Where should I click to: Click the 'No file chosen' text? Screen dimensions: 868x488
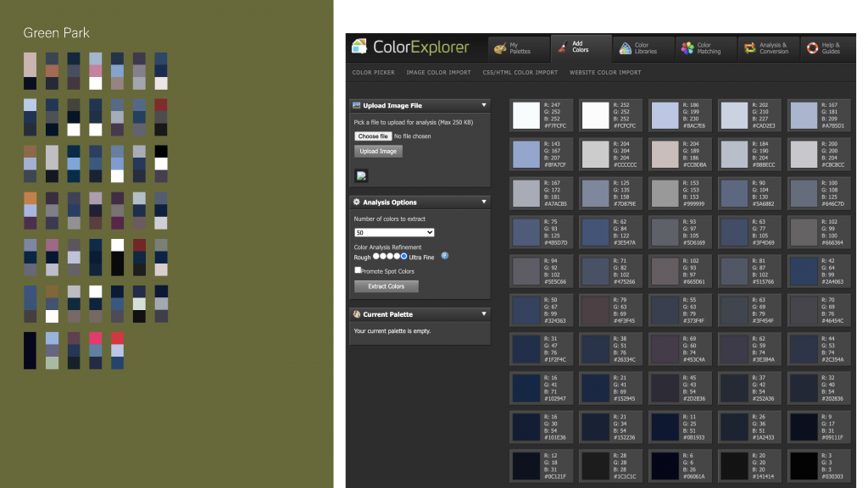(x=413, y=136)
